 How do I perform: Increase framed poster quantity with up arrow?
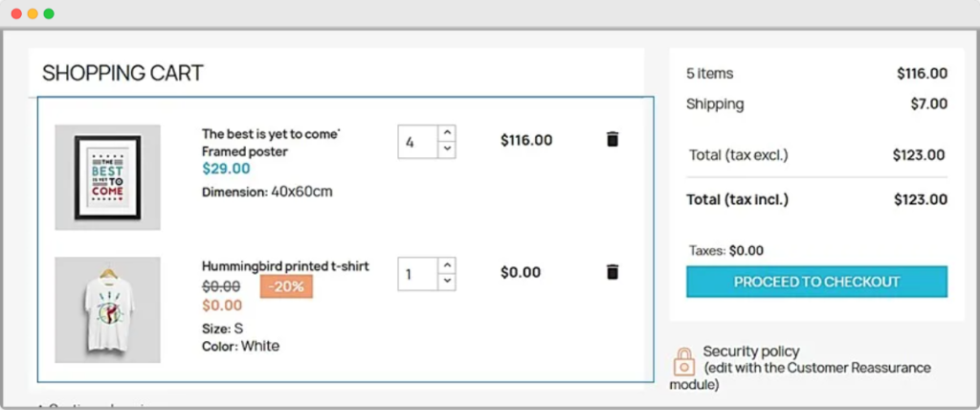(447, 132)
